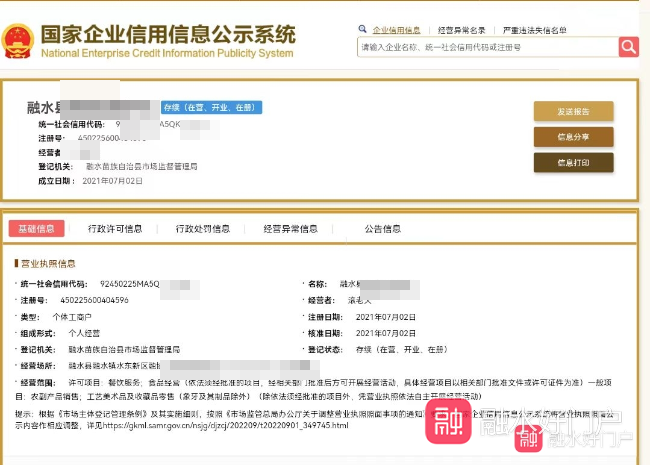
Task: Focus the enterprise name search field
Action: coord(488,47)
